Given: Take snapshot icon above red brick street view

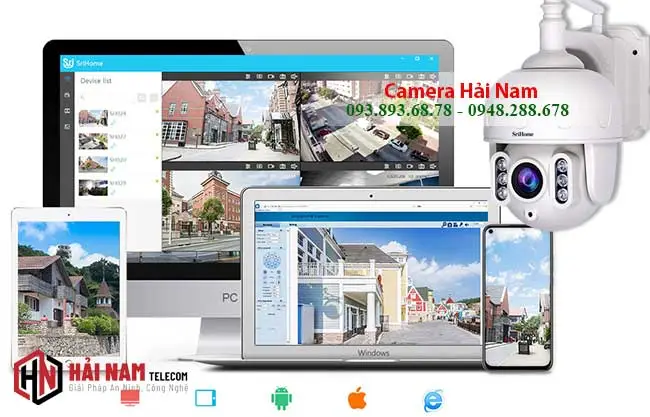Looking at the screenshot, I should coord(283,76).
